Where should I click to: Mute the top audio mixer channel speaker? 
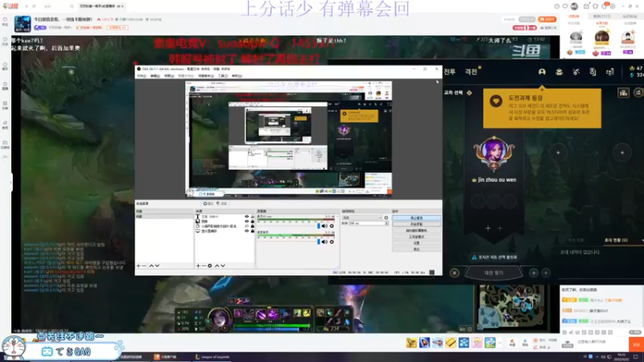pyautogui.click(x=324, y=226)
